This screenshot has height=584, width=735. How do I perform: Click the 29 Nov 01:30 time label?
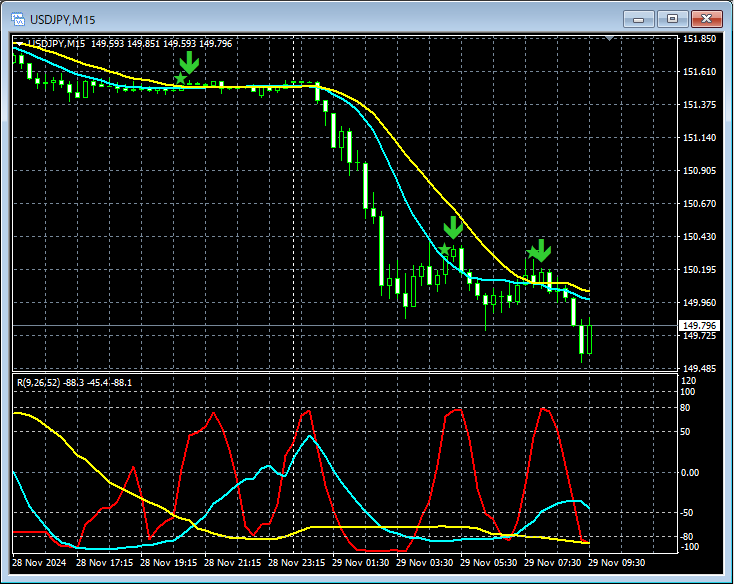(x=360, y=562)
